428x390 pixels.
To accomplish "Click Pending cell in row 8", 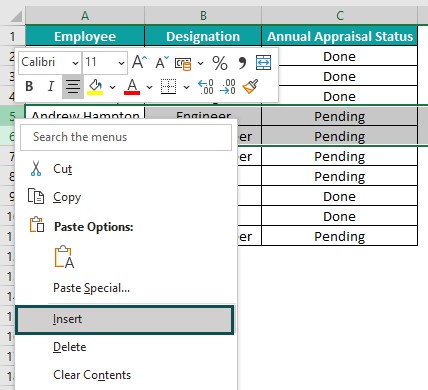I will (340, 176).
